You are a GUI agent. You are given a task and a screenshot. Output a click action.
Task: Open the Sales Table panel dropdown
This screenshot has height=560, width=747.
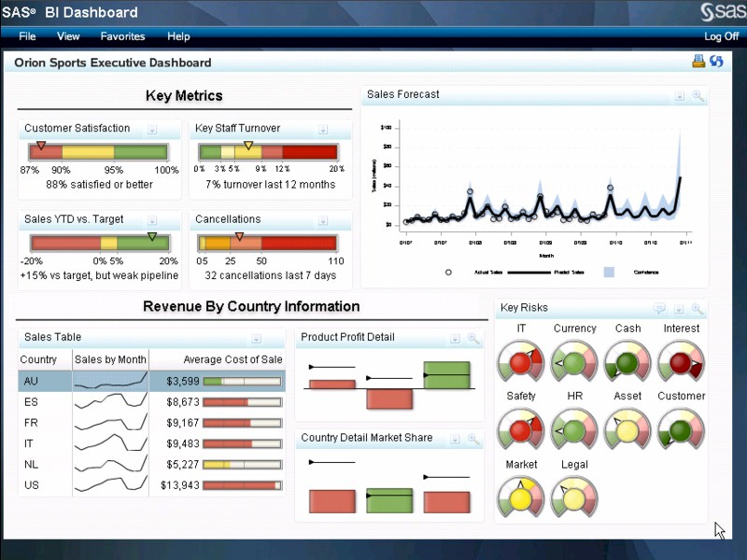256,339
